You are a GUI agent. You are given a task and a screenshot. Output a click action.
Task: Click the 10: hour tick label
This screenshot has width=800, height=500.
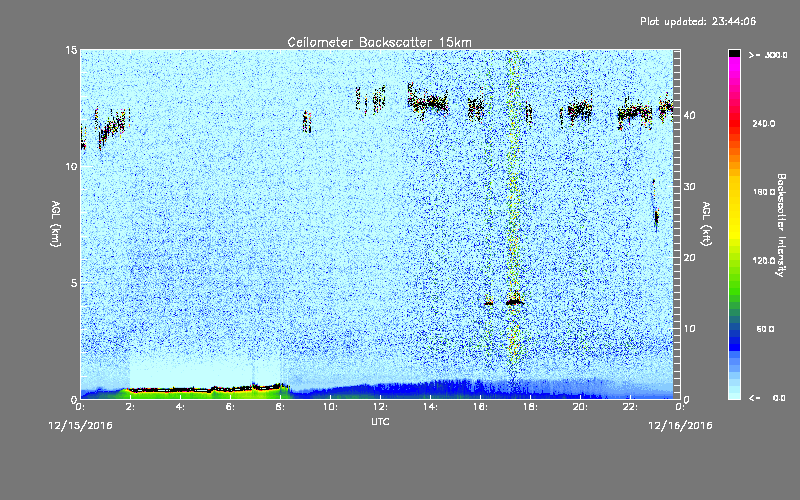click(330, 407)
